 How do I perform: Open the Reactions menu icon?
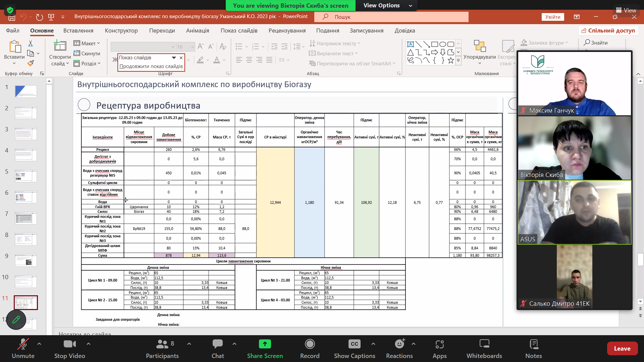pyautogui.click(x=399, y=344)
